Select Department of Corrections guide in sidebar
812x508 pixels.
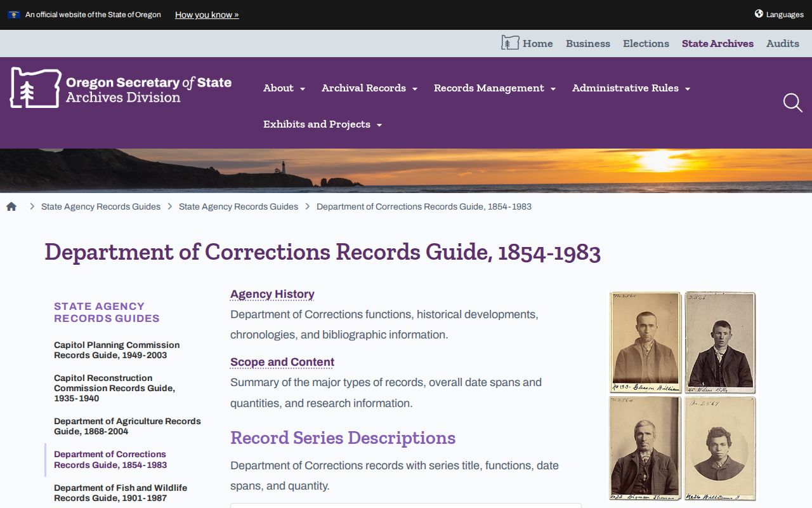[110, 460]
